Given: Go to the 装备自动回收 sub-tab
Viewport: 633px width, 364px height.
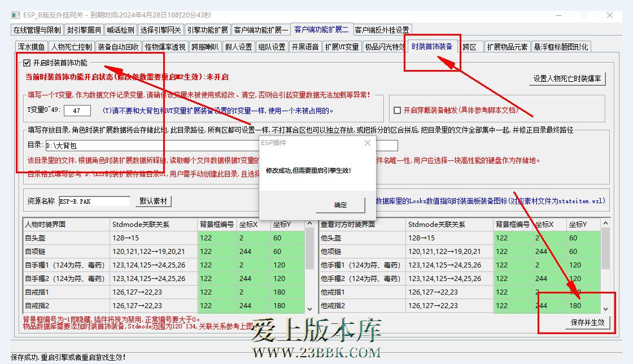Looking at the screenshot, I should pyautogui.click(x=117, y=47).
